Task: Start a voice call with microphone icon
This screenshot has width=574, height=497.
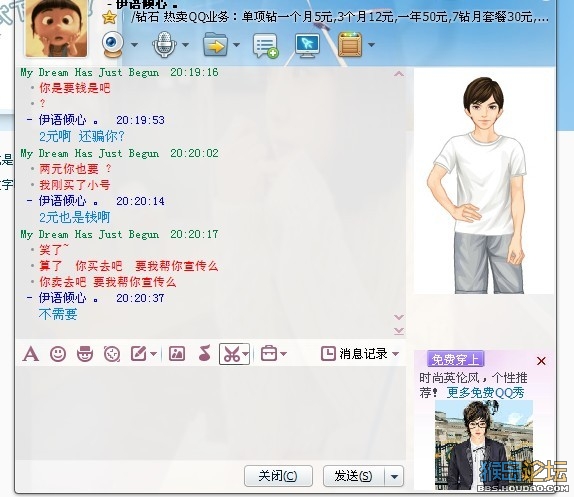Action: click(x=164, y=44)
